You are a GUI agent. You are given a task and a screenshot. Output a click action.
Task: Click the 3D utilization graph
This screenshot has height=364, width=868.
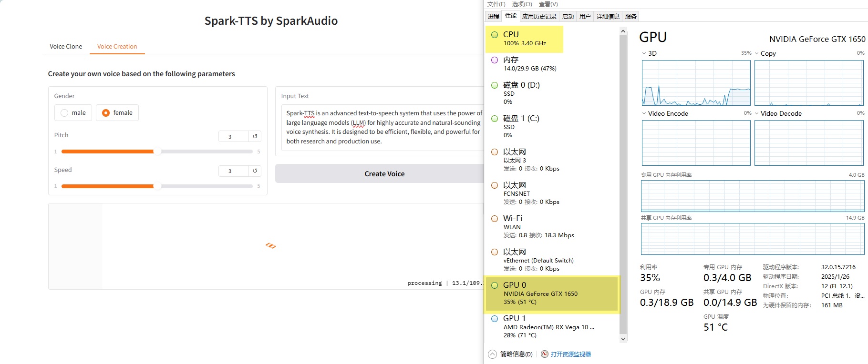[x=696, y=83]
